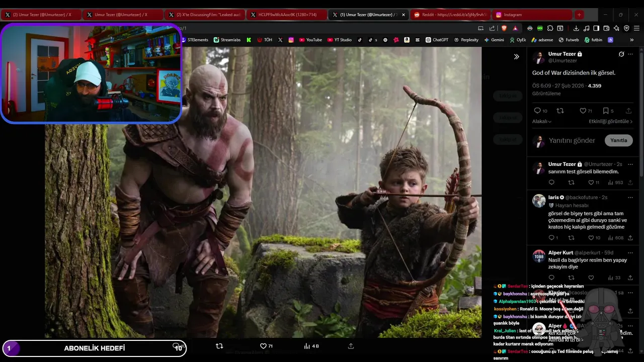This screenshot has height=362, width=644.
Task: Reply icon with 1 on laris comment
Action: coord(553,238)
